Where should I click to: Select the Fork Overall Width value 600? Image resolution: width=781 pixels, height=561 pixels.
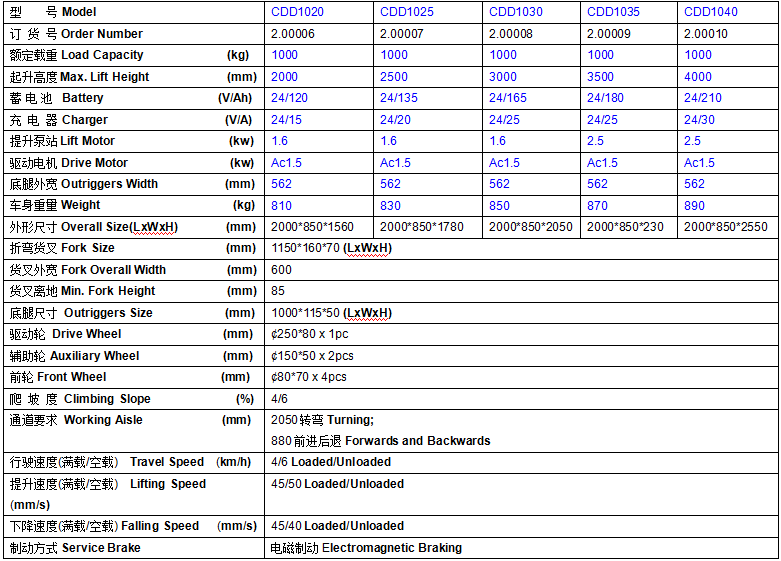pyautogui.click(x=281, y=270)
